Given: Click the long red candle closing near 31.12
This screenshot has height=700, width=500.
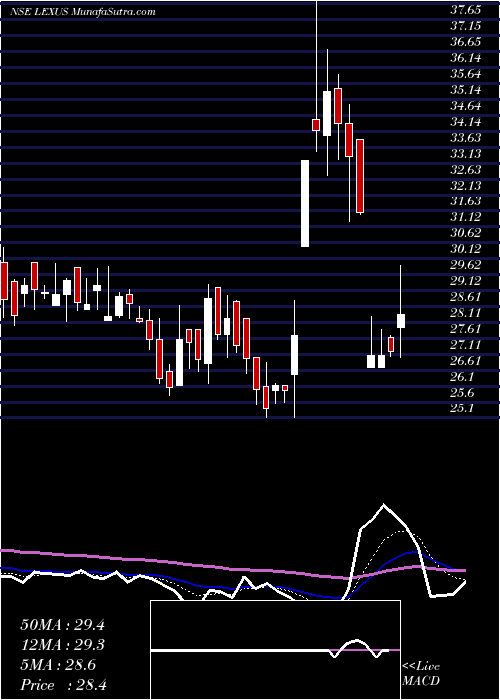Looking at the screenshot, I should tap(360, 176).
